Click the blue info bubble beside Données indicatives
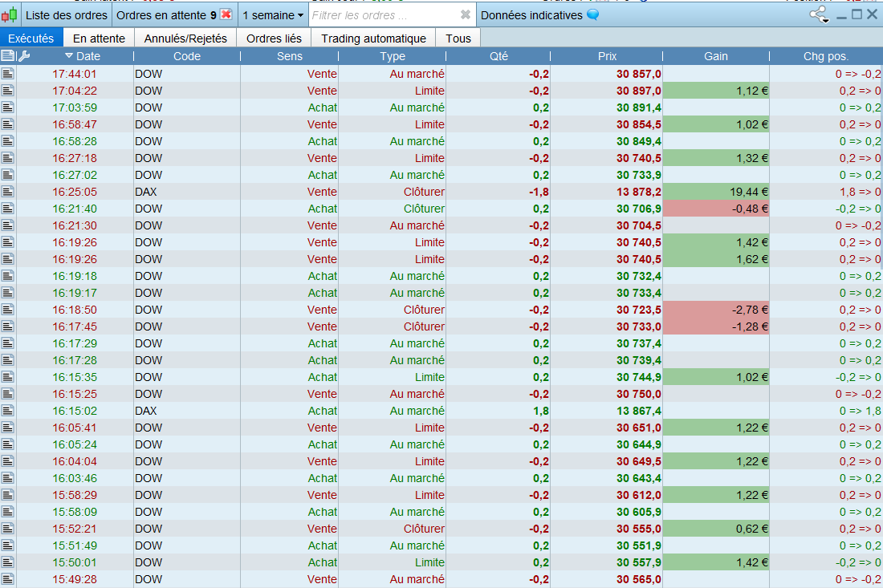The height and width of the screenshot is (588, 883). (593, 14)
